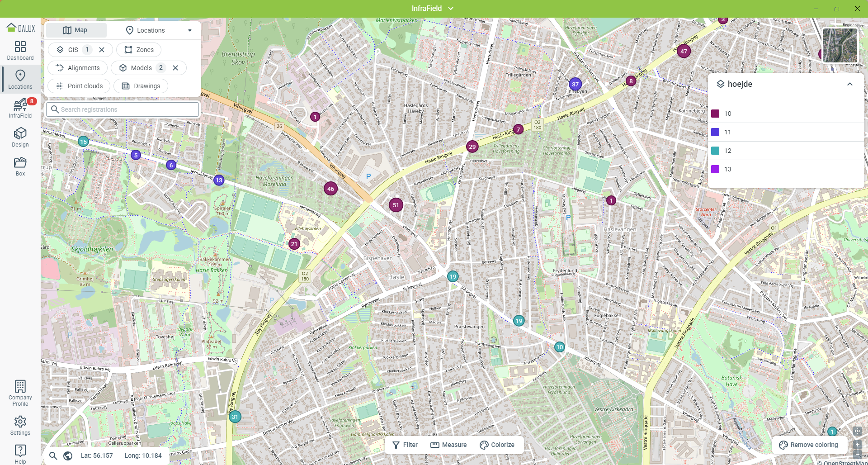Screen dimensions: 868x465
Task: Click the Search registrations field
Action: click(x=123, y=109)
